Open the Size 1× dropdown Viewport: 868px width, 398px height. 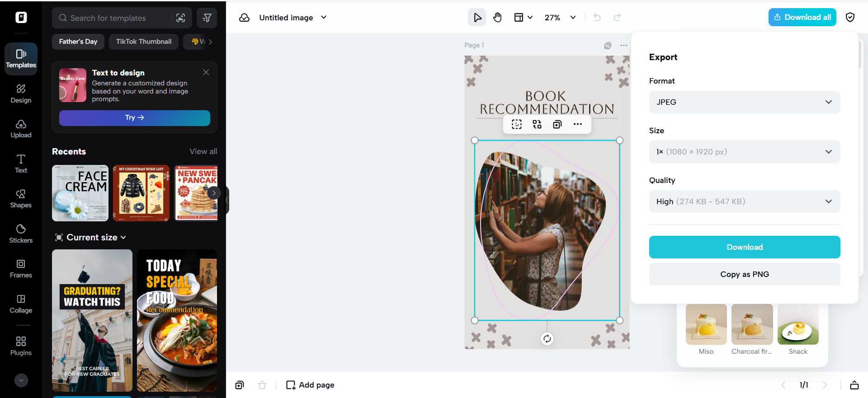(x=745, y=152)
